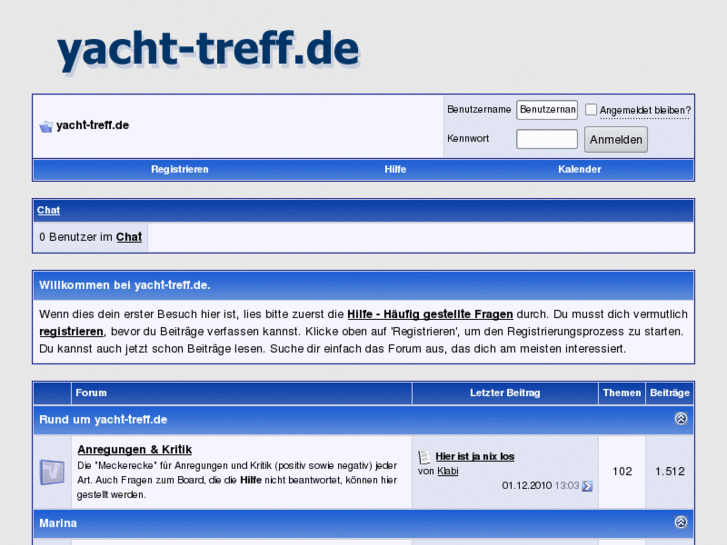Click the folder icon beside yacht-treff.de breadcrumb
This screenshot has width=727, height=545.
click(x=46, y=126)
